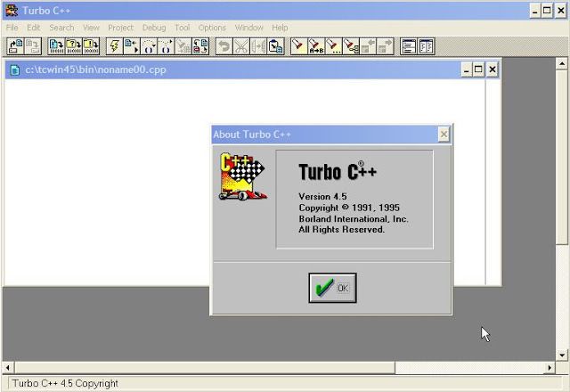Click the Undo arrow toolbar icon

[224, 46]
